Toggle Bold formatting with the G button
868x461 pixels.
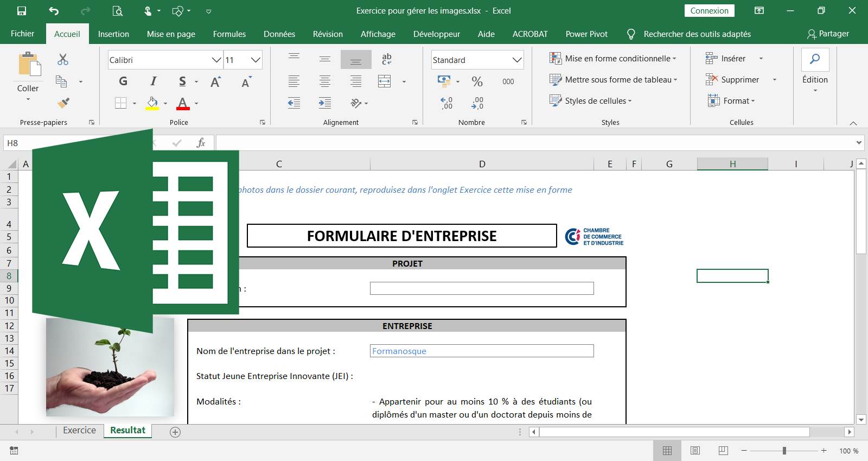point(123,81)
